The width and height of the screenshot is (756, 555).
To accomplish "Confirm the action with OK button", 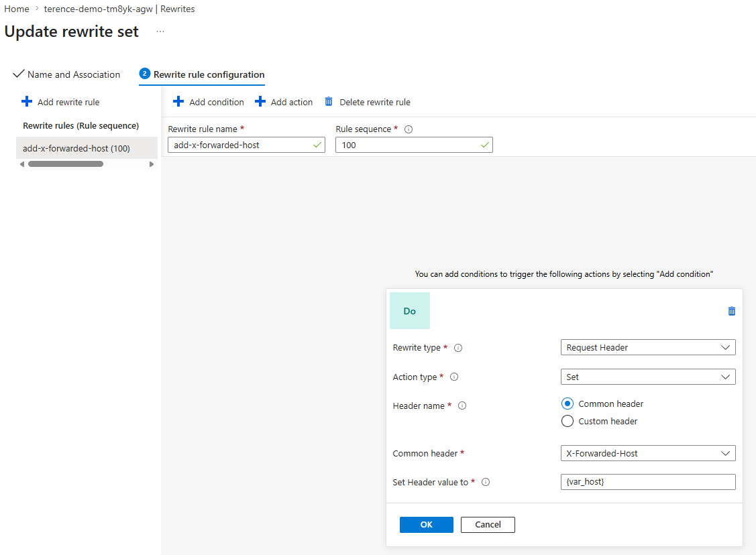I will click(x=426, y=525).
